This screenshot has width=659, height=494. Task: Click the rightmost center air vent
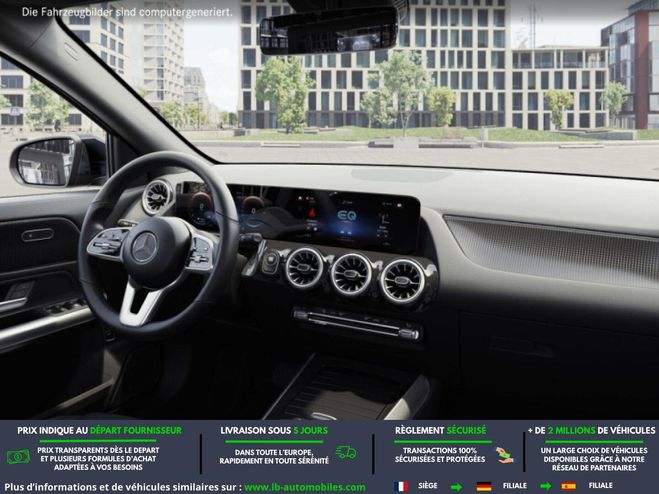(402, 281)
